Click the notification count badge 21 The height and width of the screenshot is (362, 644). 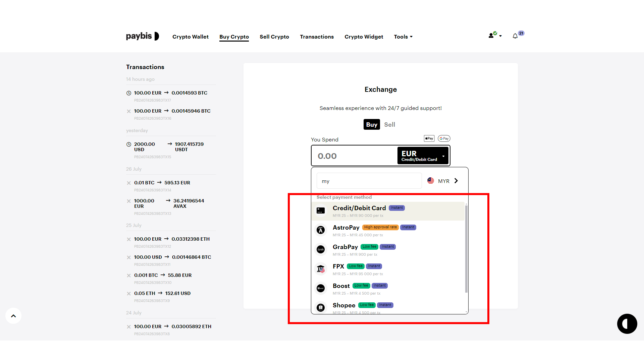click(x=521, y=33)
